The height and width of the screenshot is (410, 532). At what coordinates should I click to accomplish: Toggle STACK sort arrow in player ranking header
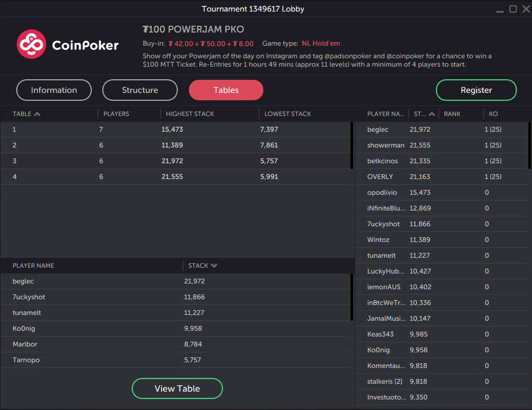coord(432,114)
